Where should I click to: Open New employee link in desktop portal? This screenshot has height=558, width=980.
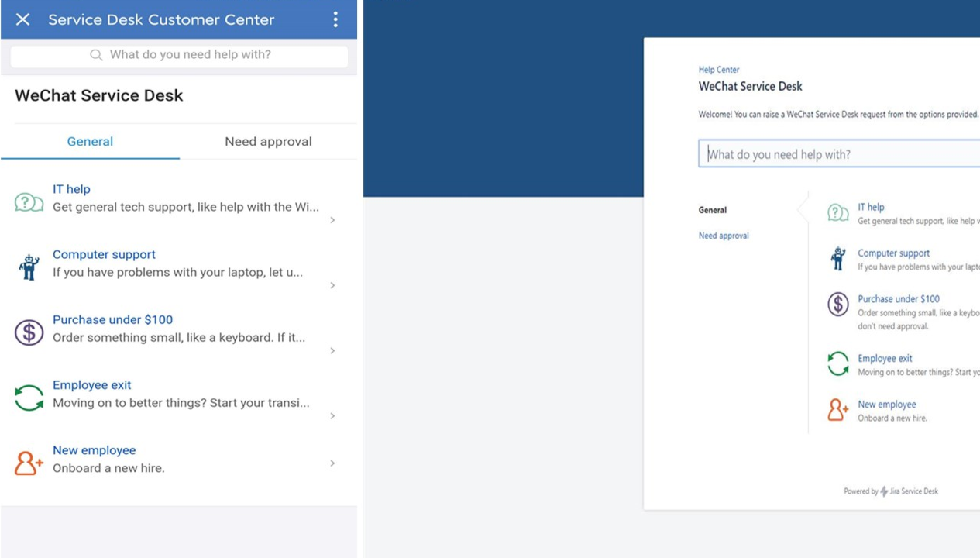[x=886, y=404]
